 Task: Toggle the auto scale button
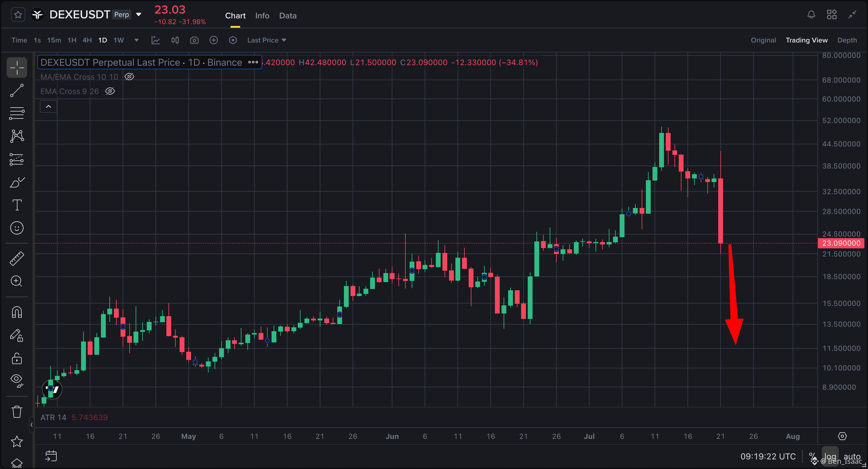click(x=852, y=456)
